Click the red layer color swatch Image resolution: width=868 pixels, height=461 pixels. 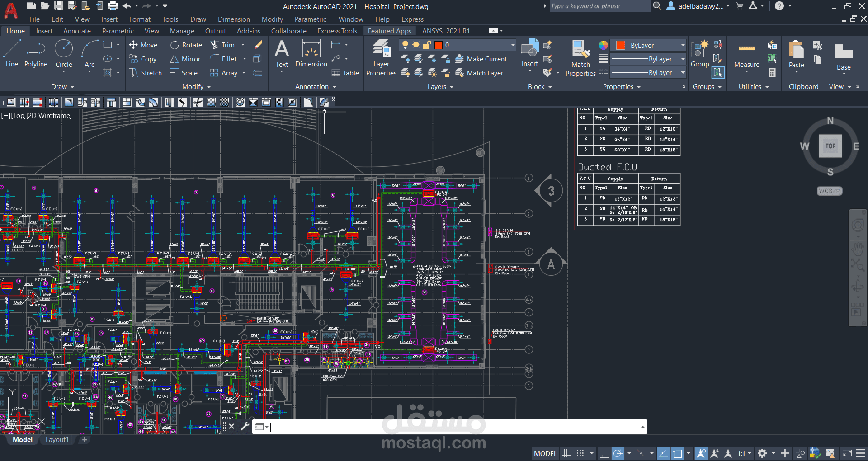pos(438,45)
